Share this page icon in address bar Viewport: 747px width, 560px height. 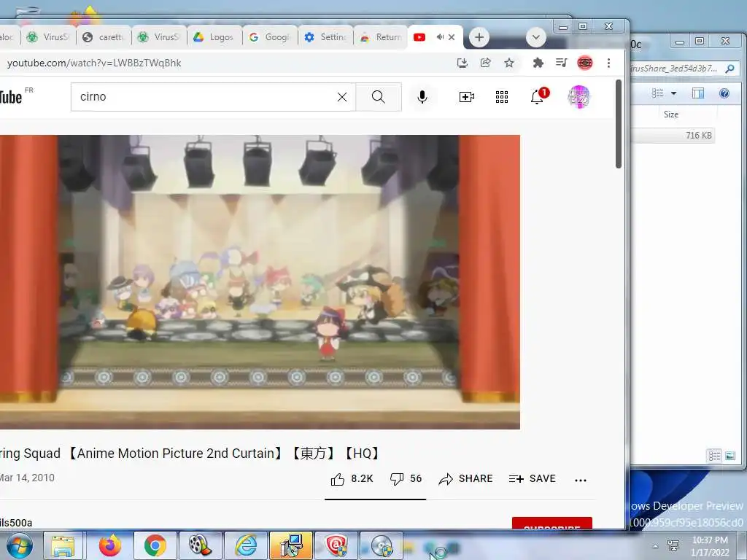[485, 63]
